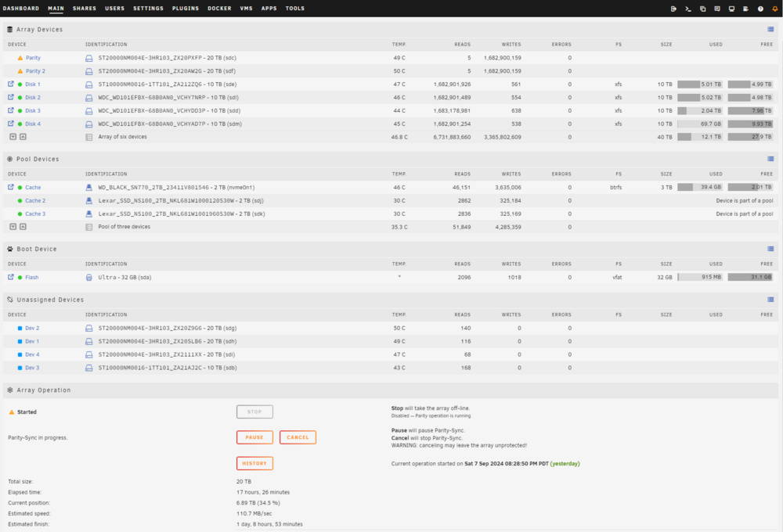Open system info monitor icon
This screenshot has height=532, width=783.
click(731, 9)
